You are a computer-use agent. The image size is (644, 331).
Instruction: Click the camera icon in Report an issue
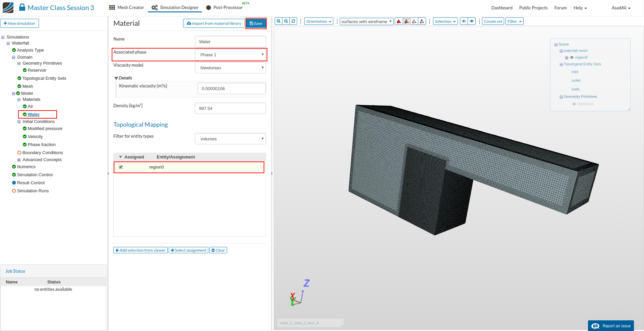coord(595,326)
